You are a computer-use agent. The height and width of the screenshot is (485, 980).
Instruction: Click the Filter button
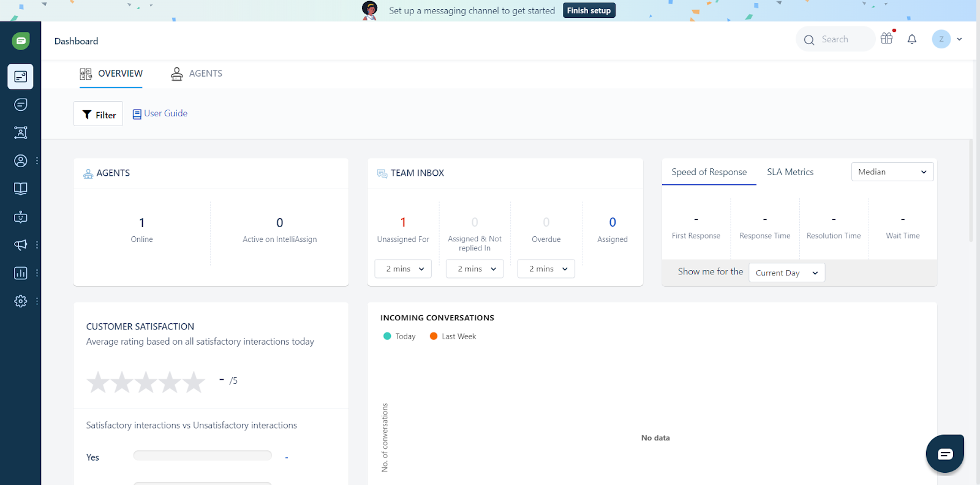pyautogui.click(x=99, y=115)
